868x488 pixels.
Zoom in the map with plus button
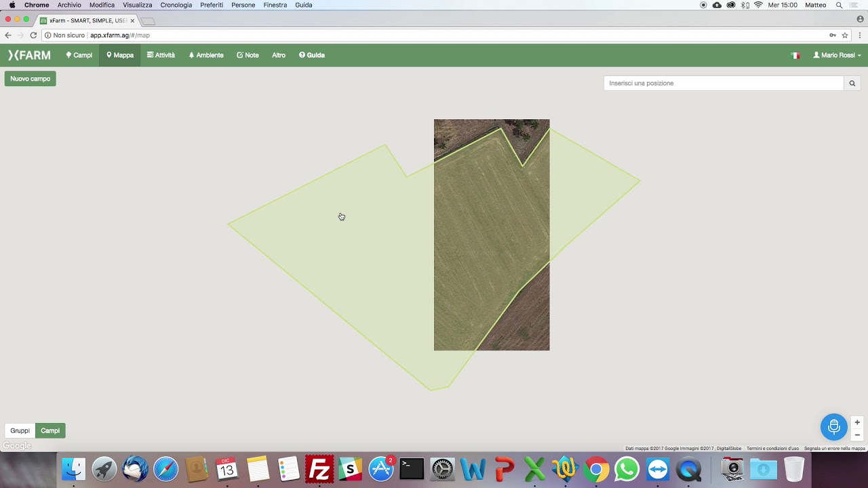857,422
